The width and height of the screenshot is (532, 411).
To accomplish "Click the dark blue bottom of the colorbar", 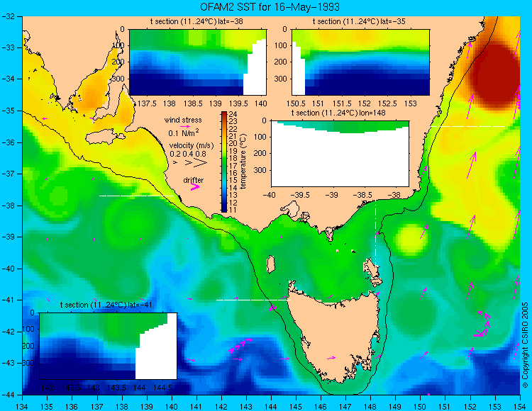I will tap(224, 209).
